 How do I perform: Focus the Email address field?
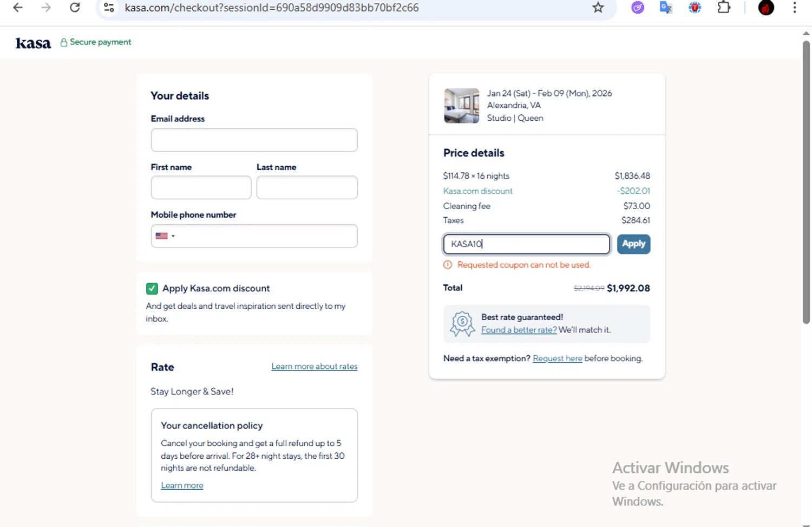tap(254, 140)
